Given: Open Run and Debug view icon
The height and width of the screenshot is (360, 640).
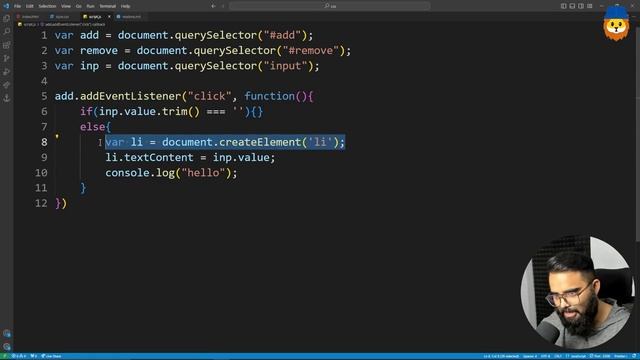Looking at the screenshot, I should [x=7, y=72].
